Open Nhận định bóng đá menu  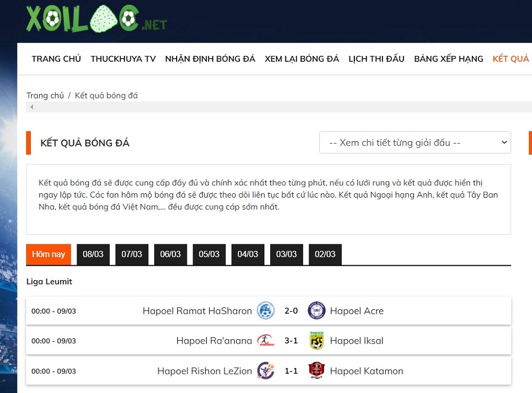point(210,59)
